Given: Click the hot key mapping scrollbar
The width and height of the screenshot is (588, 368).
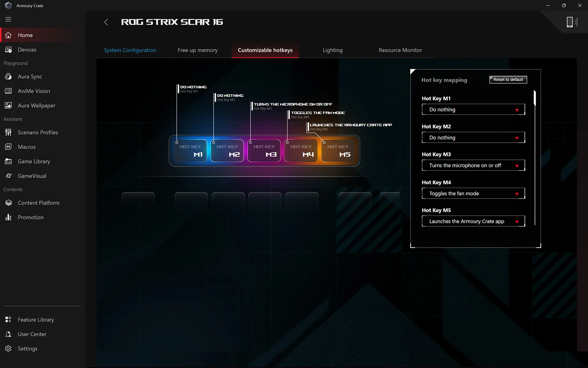Looking at the screenshot, I should [x=535, y=98].
